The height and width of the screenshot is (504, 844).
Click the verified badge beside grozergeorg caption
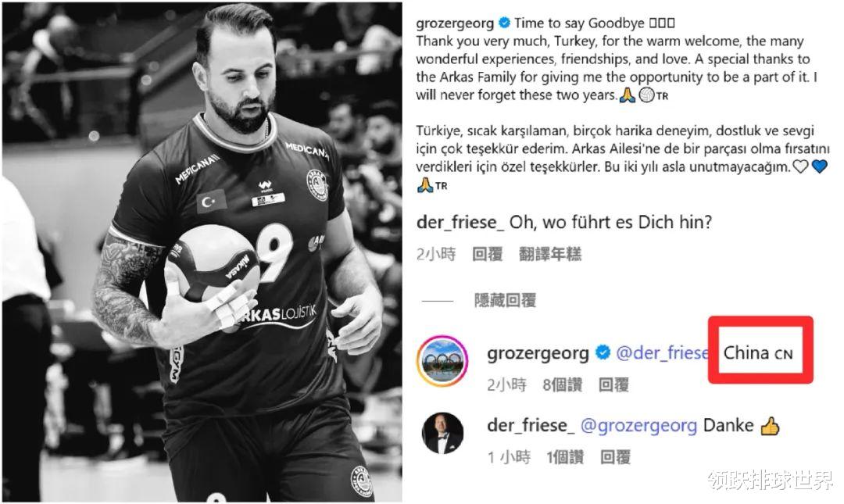(x=504, y=23)
